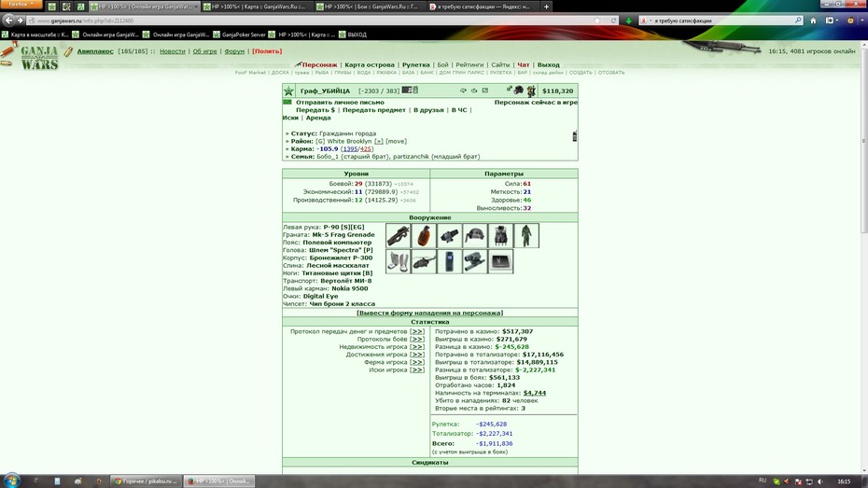
Task: Click the soldier avatar icon near balance
Action: tap(531, 91)
